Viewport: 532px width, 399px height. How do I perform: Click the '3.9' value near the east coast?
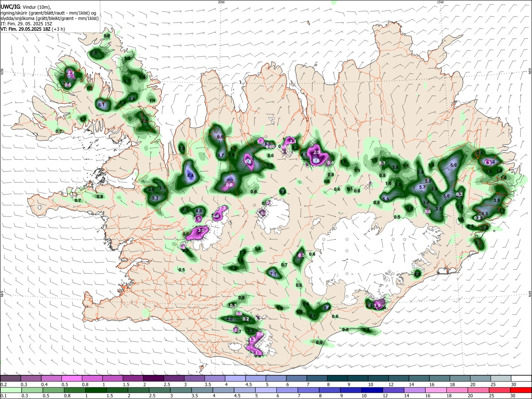496,200
